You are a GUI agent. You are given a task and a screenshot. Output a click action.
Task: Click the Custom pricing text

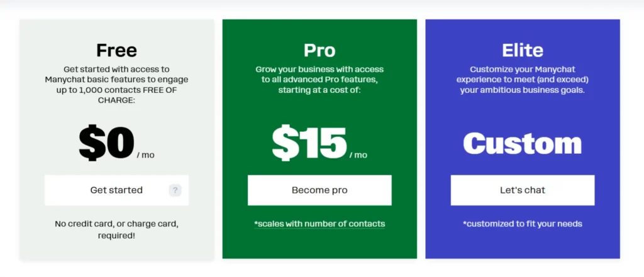coord(522,144)
